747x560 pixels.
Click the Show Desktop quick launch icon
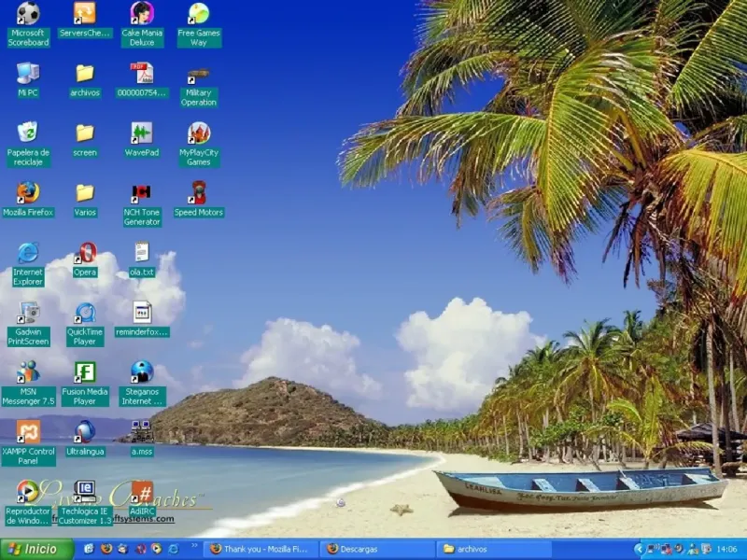tap(89, 549)
